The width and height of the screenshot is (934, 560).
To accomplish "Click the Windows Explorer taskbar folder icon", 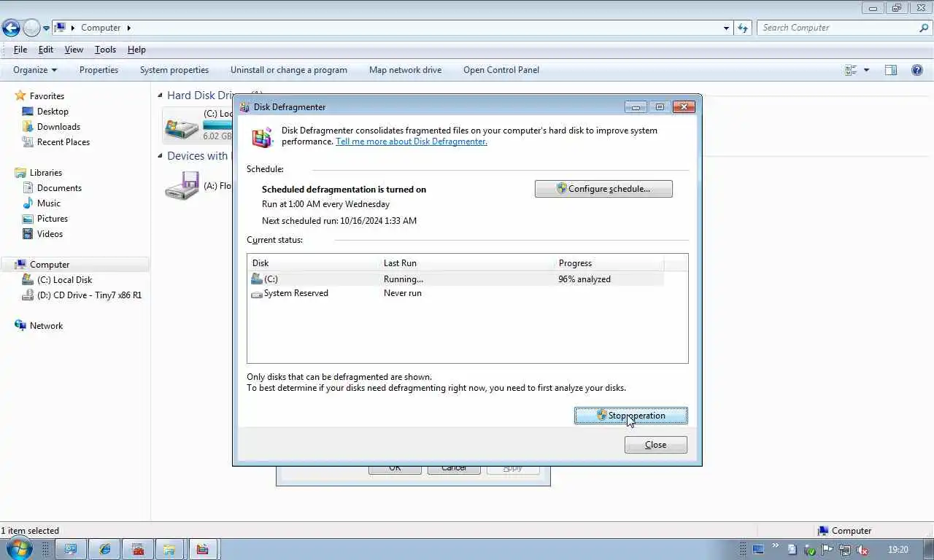I will [x=169, y=549].
